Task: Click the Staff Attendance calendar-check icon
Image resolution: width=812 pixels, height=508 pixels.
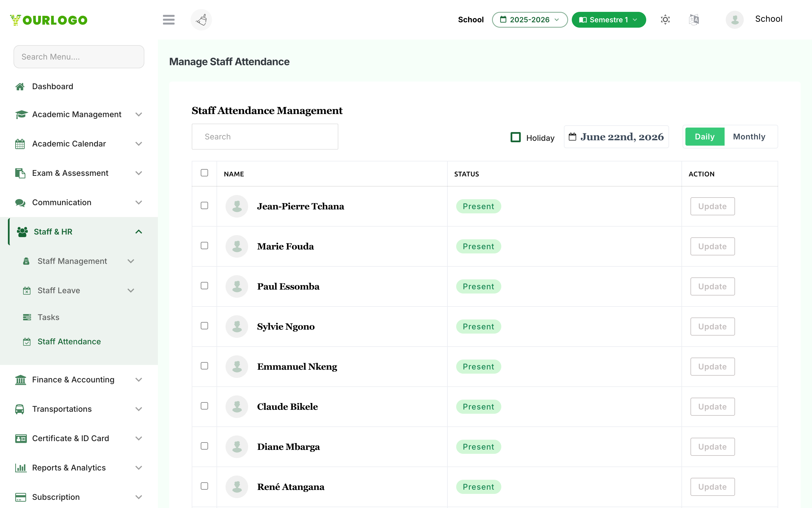Action: [27, 342]
